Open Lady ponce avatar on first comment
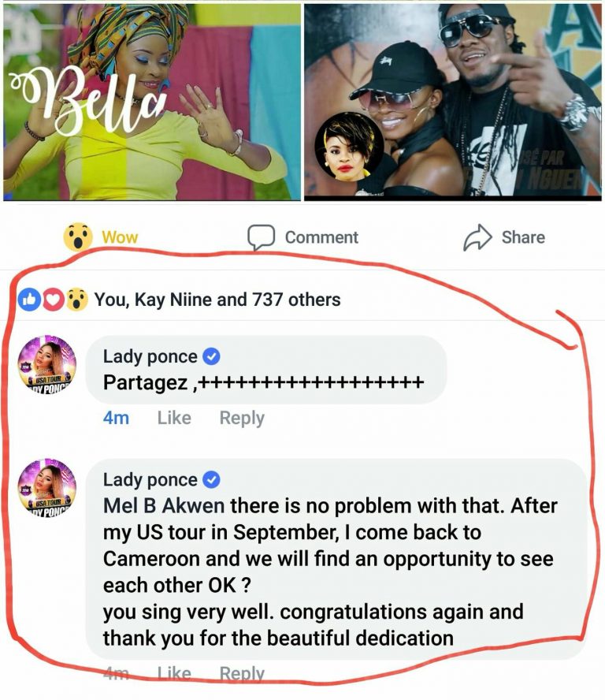The image size is (605, 700). (x=46, y=364)
